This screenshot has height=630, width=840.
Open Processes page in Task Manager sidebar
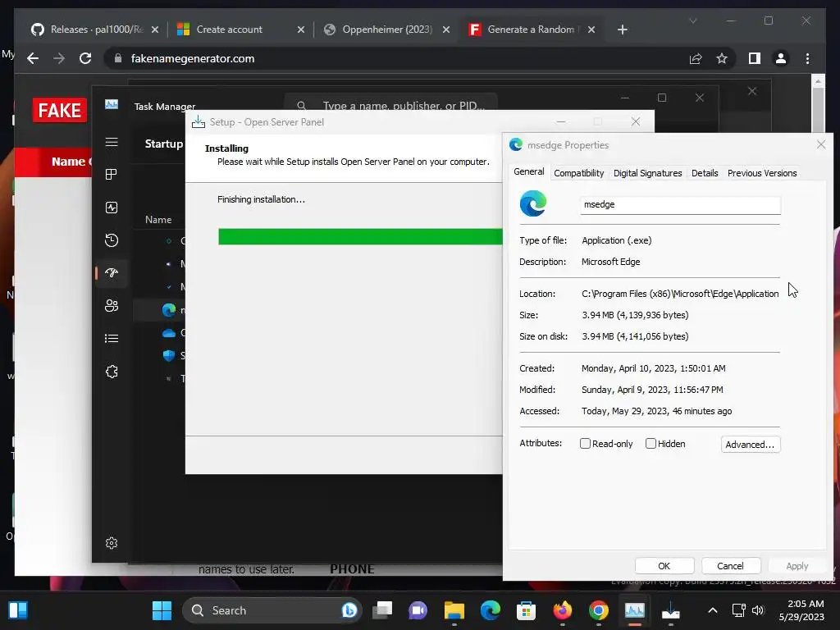(x=112, y=175)
